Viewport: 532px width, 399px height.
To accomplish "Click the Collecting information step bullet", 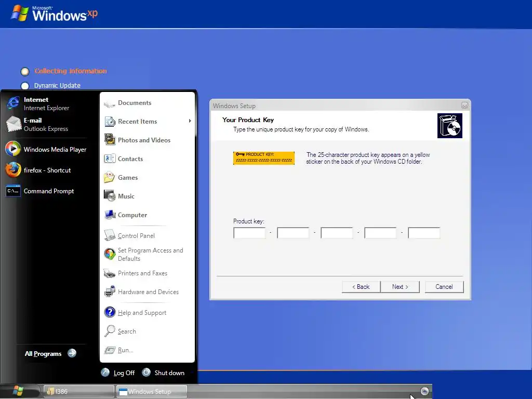I will point(25,71).
